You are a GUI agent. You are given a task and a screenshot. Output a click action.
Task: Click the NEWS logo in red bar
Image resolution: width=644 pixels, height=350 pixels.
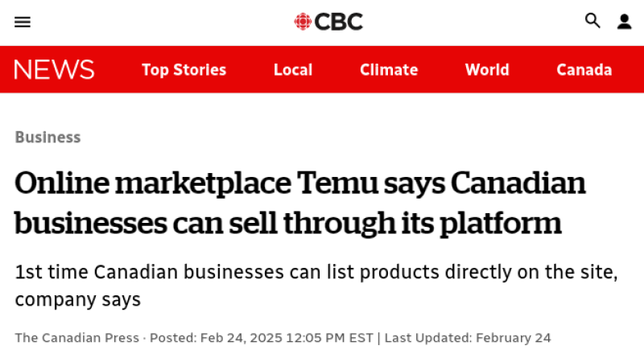pyautogui.click(x=54, y=70)
